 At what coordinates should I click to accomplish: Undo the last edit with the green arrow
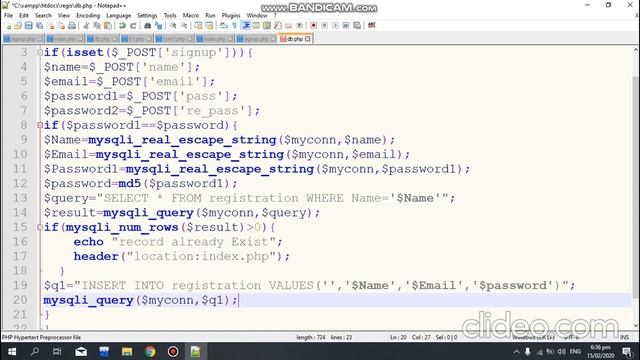(x=122, y=25)
